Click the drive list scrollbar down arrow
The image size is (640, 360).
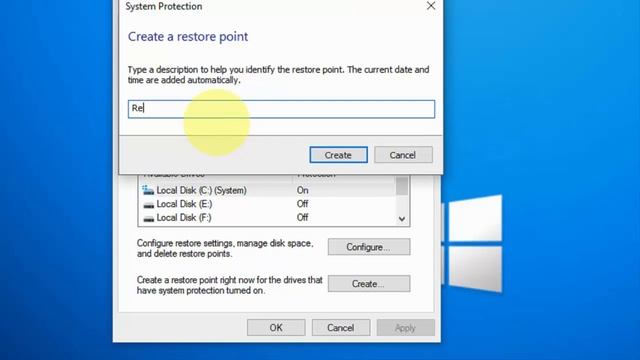[402, 219]
